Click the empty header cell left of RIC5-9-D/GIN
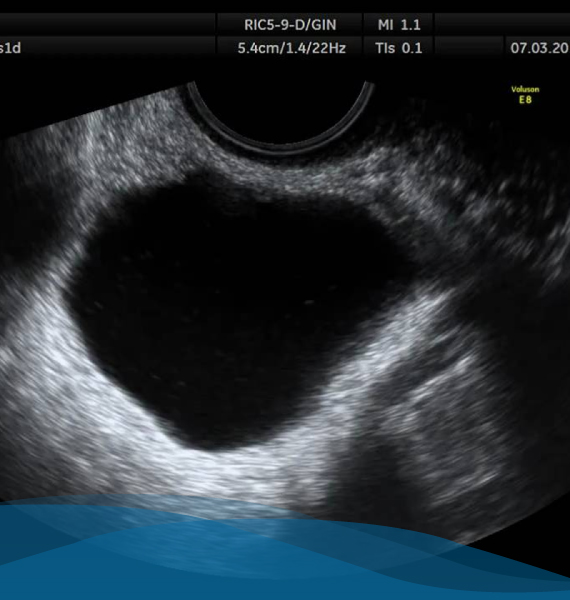This screenshot has width=570, height=600. point(108,25)
